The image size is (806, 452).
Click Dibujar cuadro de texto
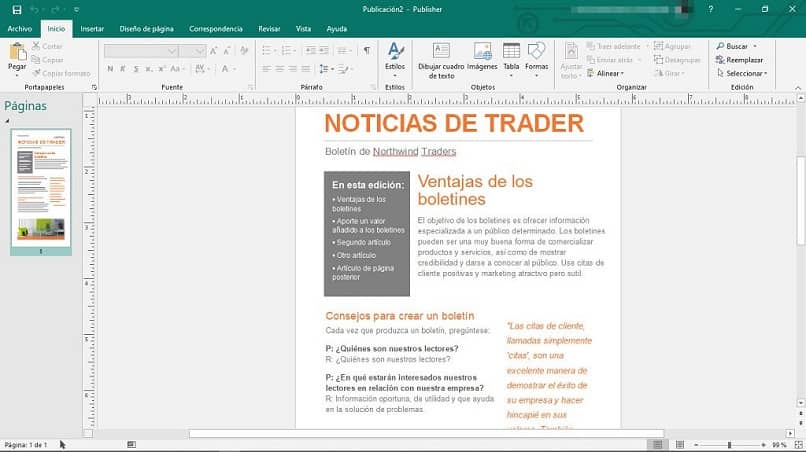coord(441,61)
